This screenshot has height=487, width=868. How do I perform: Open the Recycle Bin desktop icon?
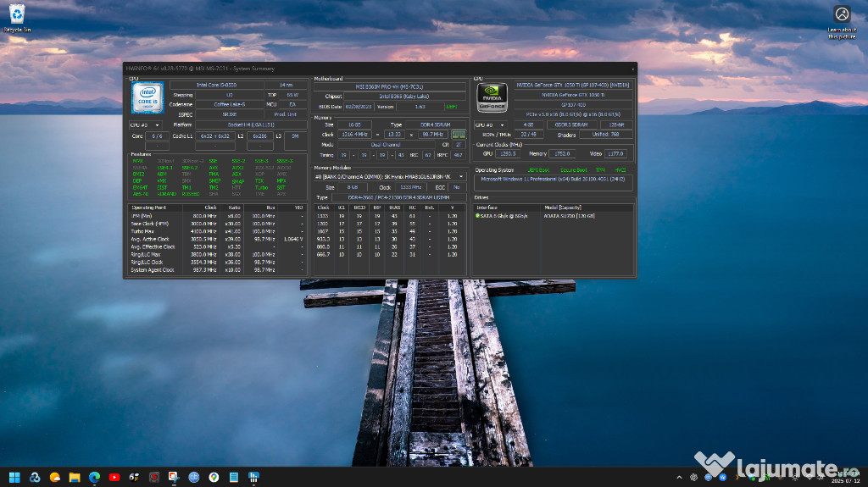17,19
